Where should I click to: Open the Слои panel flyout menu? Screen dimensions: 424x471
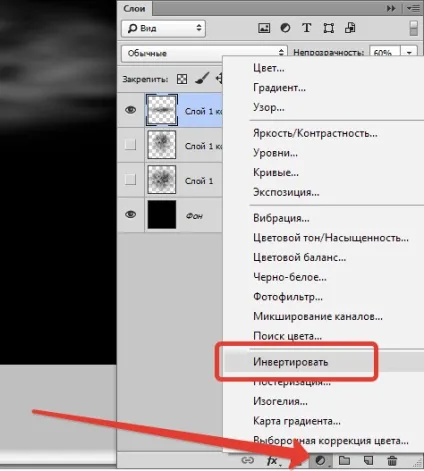(413, 8)
